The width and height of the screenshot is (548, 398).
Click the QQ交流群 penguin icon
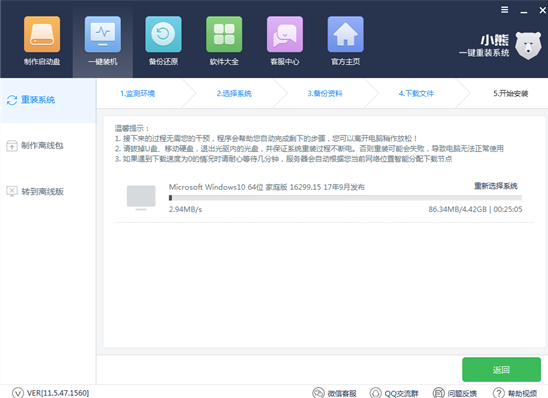coord(376,393)
